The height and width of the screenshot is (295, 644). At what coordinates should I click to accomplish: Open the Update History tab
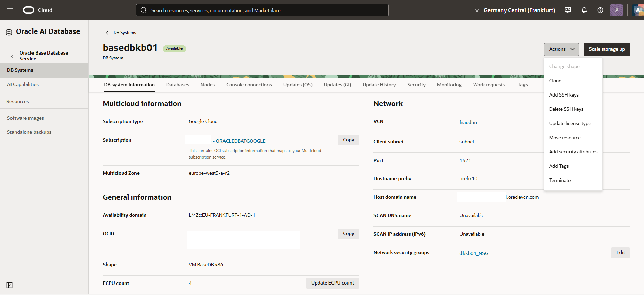[x=379, y=85]
